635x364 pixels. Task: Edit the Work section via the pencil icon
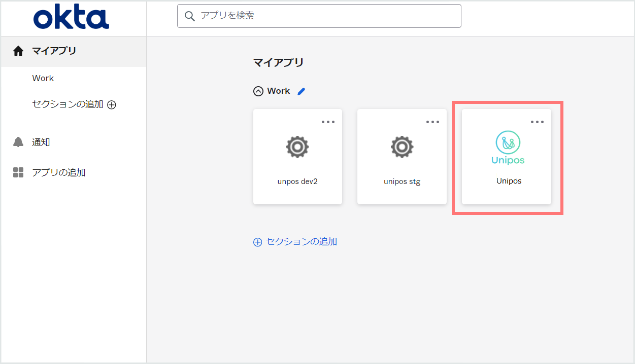tap(302, 91)
